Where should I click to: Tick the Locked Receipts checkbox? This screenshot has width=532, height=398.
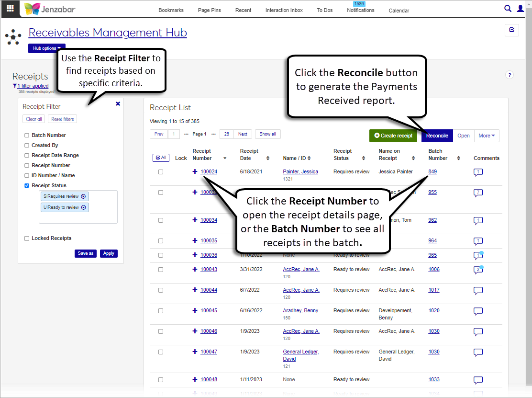[27, 239]
